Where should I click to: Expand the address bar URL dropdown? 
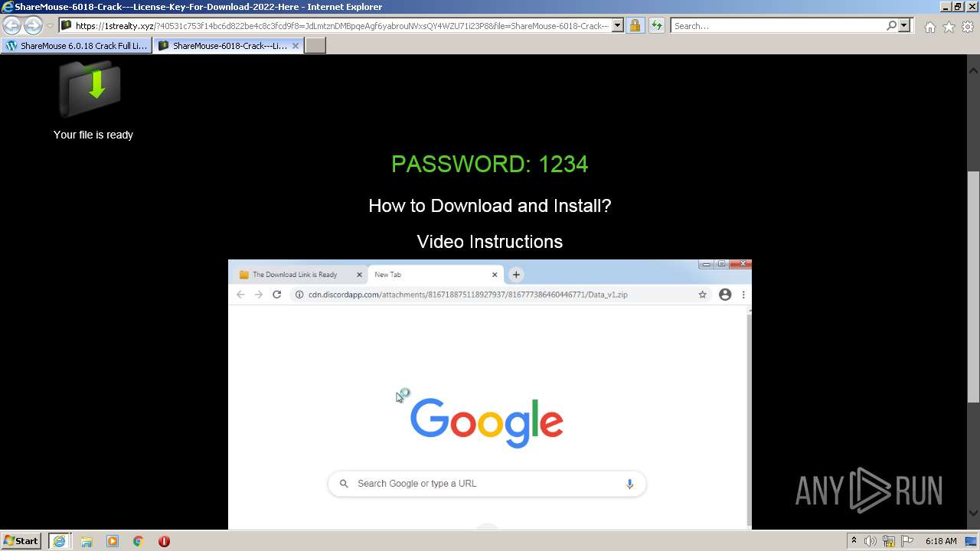[x=618, y=26]
